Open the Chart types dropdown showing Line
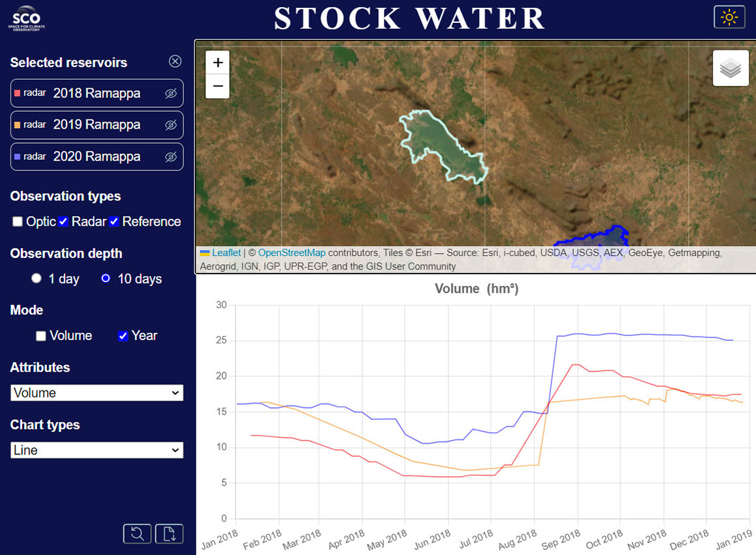Screen dimensions: 756x555 coord(97,450)
